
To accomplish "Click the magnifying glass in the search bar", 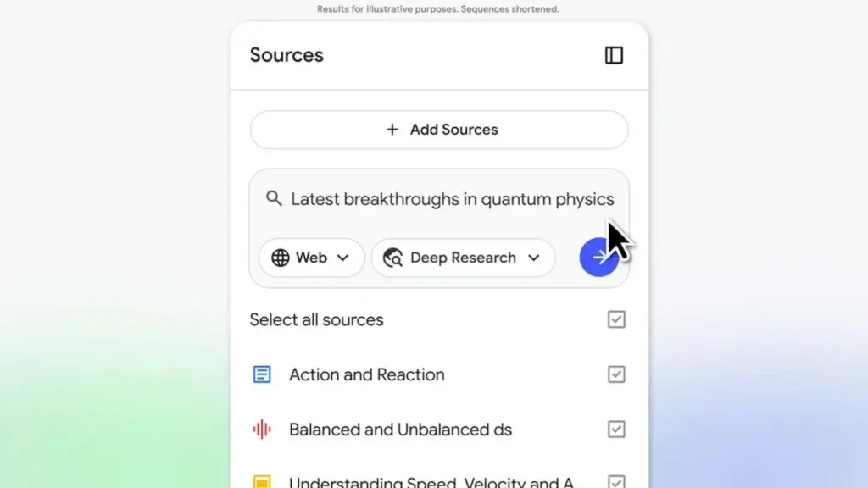I will pos(273,198).
